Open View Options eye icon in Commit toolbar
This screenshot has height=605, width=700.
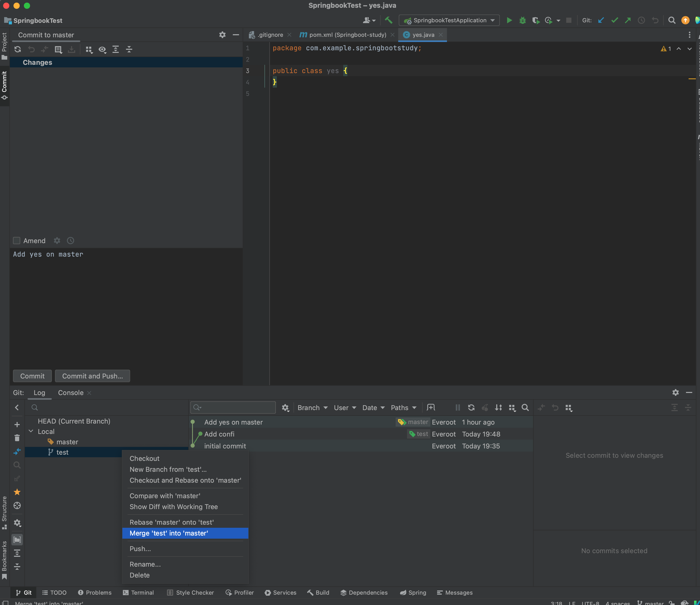point(102,50)
